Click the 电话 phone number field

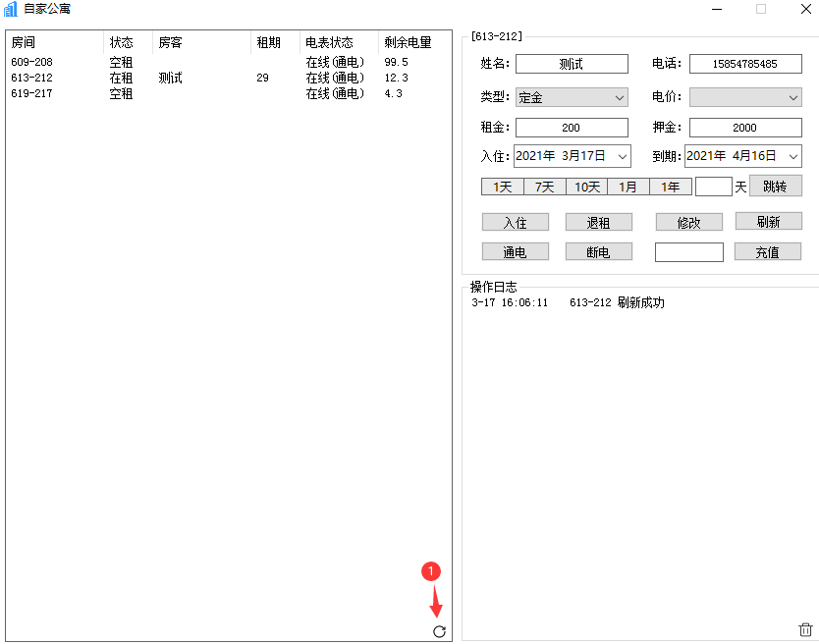[x=745, y=64]
